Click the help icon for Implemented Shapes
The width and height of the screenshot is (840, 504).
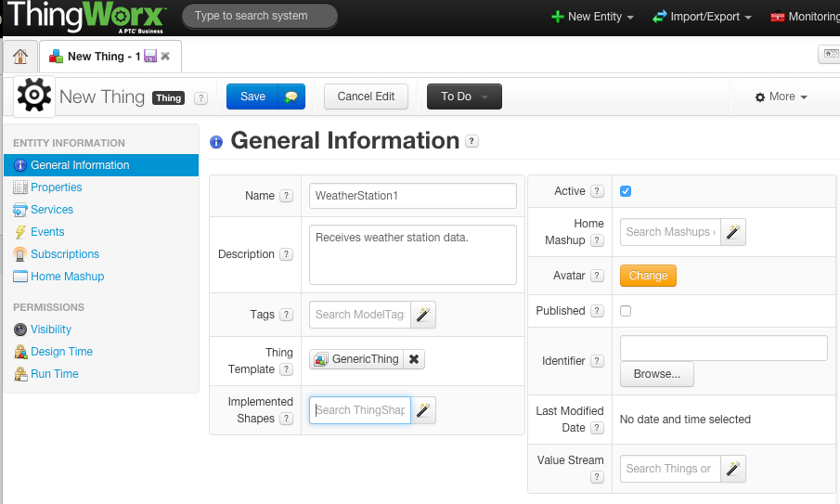click(x=287, y=419)
